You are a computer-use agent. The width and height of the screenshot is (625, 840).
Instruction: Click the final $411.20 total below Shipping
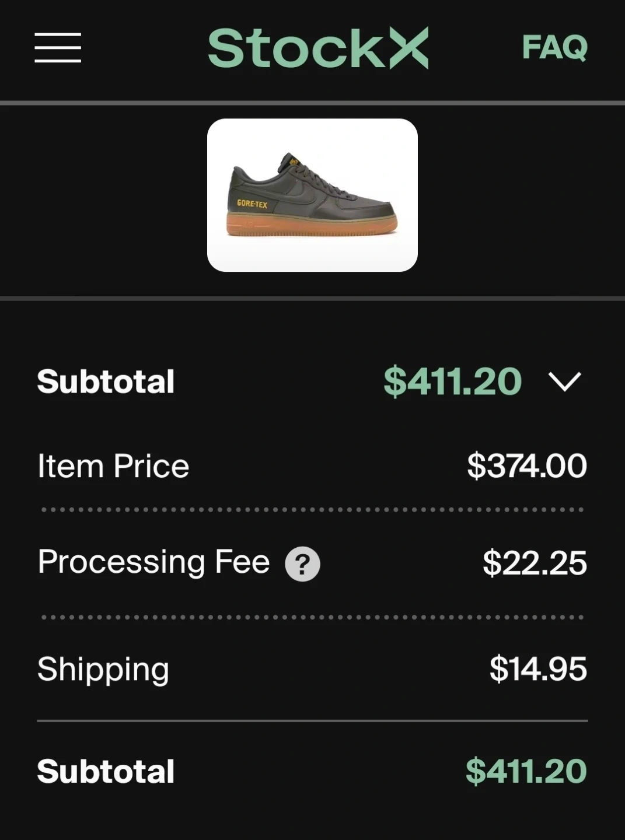(x=526, y=771)
